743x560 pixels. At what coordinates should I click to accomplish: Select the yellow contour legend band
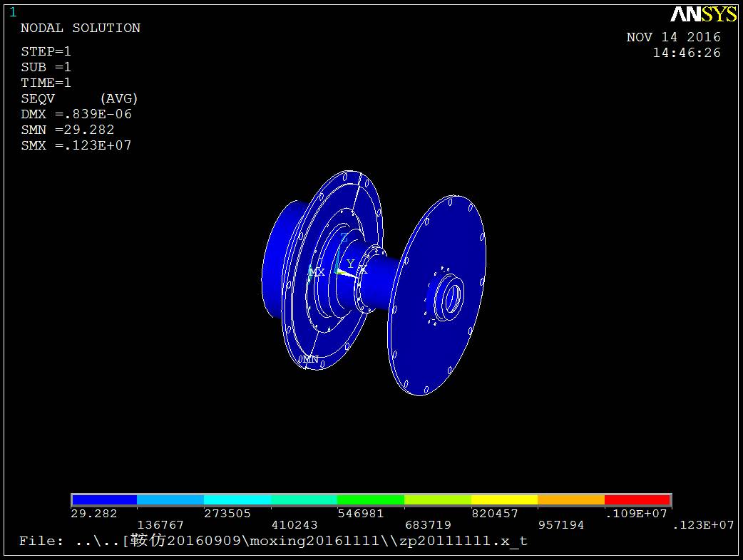pyautogui.click(x=504, y=499)
